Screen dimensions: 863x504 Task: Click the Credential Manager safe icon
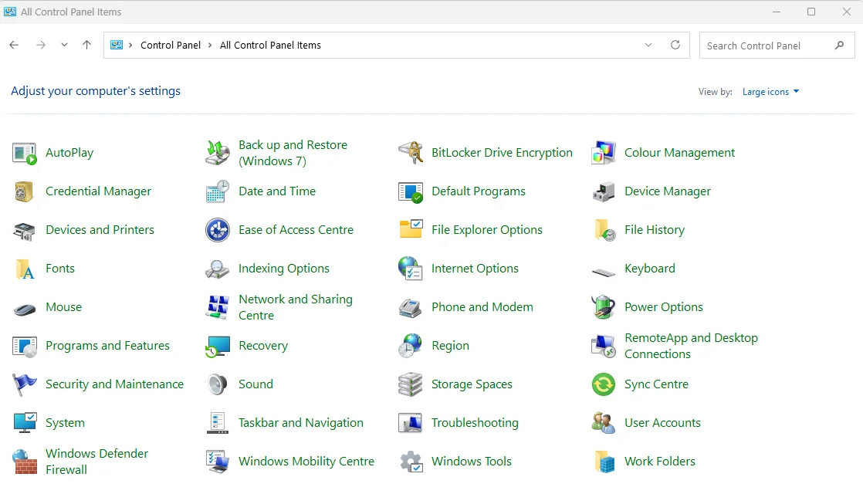coord(24,191)
